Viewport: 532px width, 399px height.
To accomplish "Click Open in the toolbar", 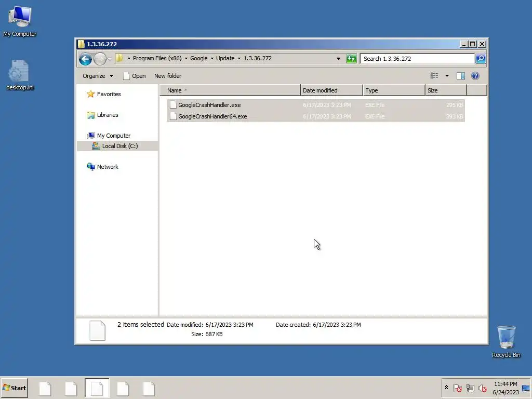I will click(135, 76).
